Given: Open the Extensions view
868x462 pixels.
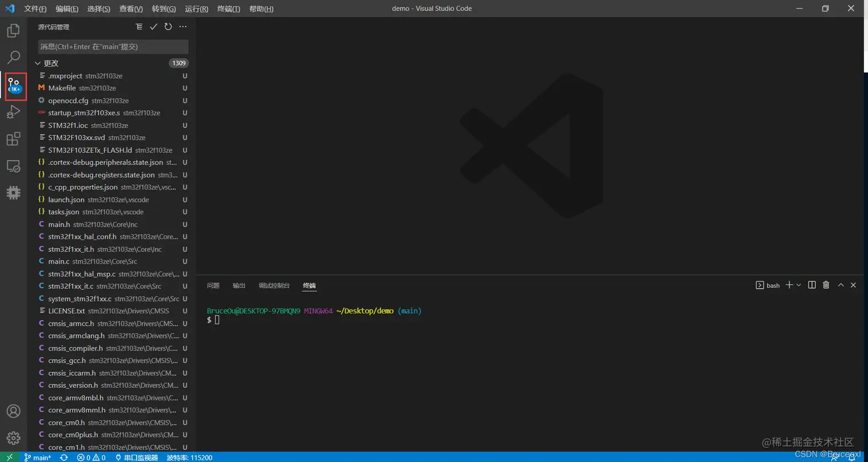Looking at the screenshot, I should [x=13, y=139].
